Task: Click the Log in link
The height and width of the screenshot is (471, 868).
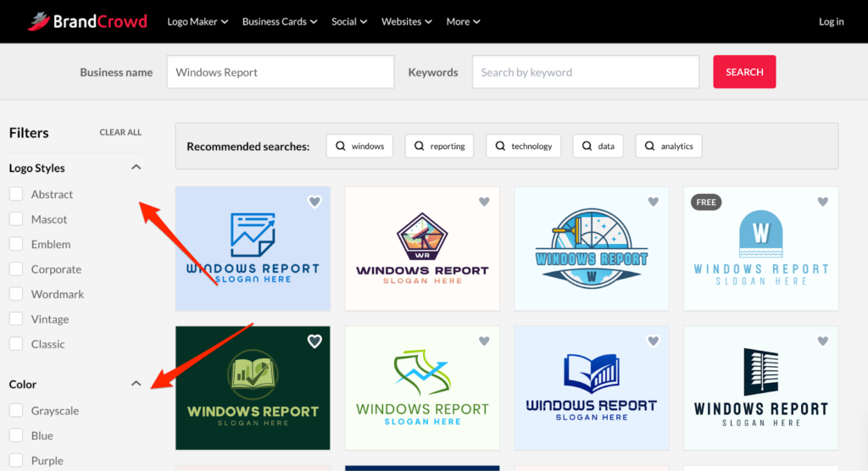Action: coord(831,21)
